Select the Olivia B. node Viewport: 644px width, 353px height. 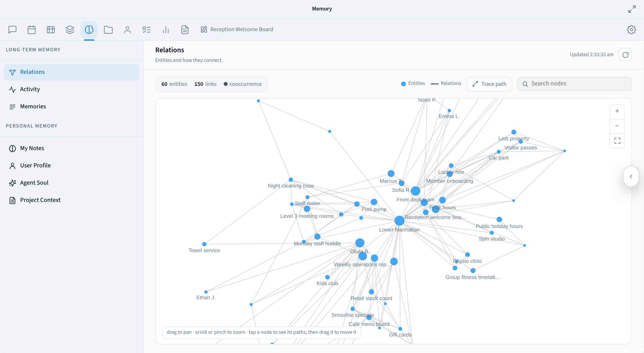click(x=360, y=243)
